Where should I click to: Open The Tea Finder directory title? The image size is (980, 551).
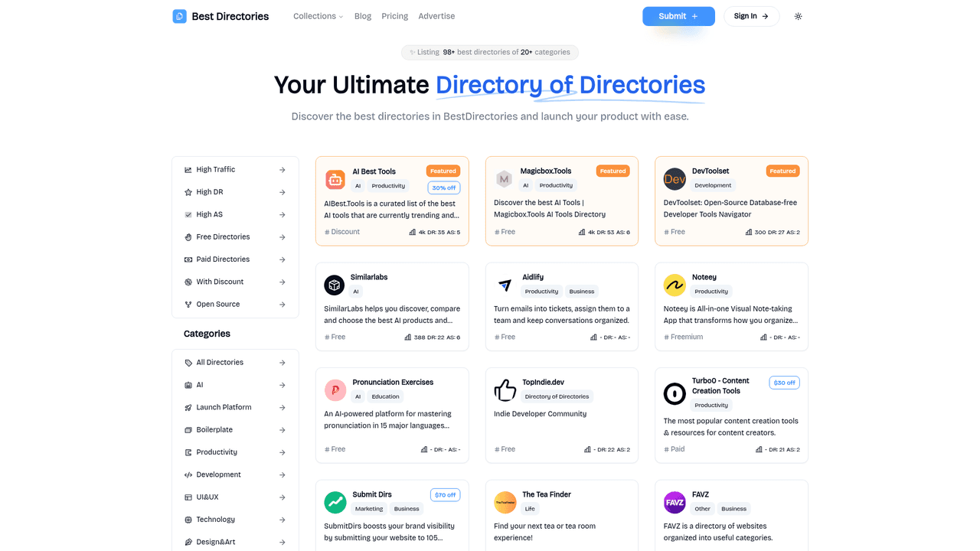[547, 495]
